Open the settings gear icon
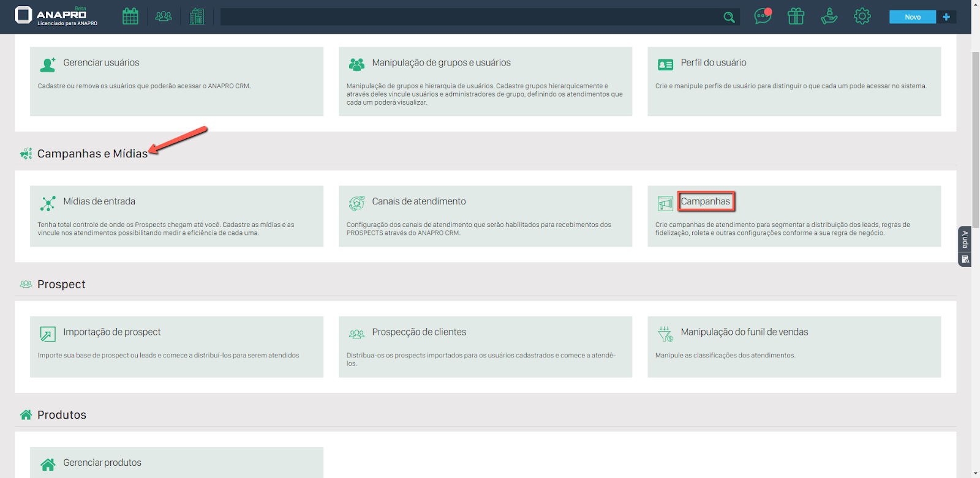Screen dimensions: 980x478 coord(862,17)
